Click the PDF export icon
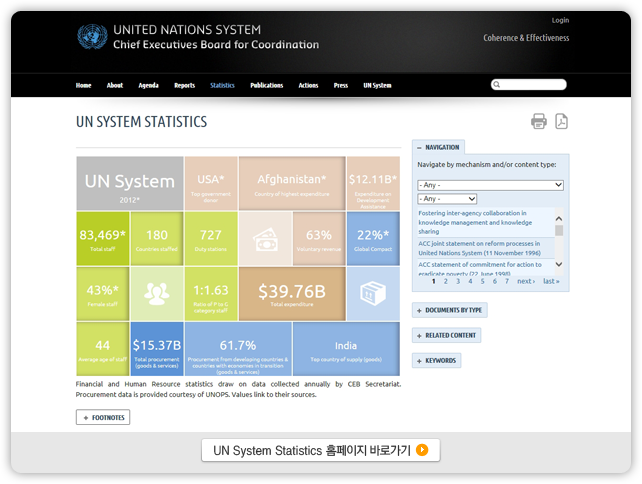This screenshot has height=484, width=642. pos(562,122)
